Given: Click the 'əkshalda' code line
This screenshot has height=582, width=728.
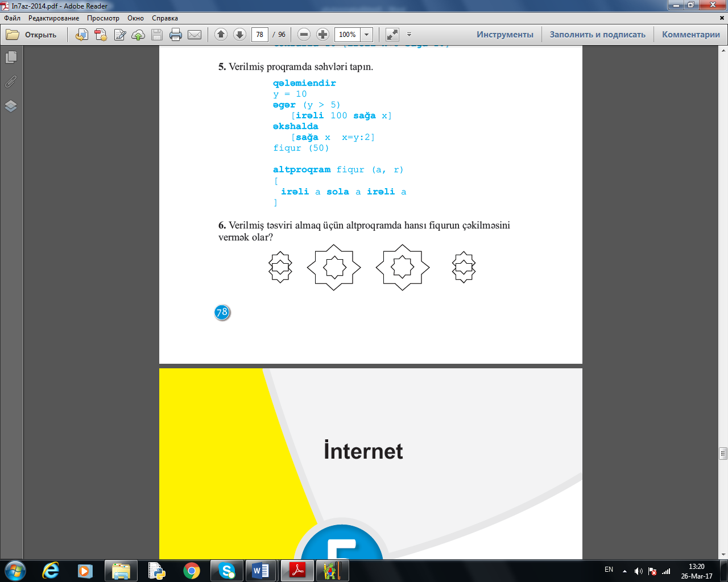Looking at the screenshot, I should [x=295, y=126].
